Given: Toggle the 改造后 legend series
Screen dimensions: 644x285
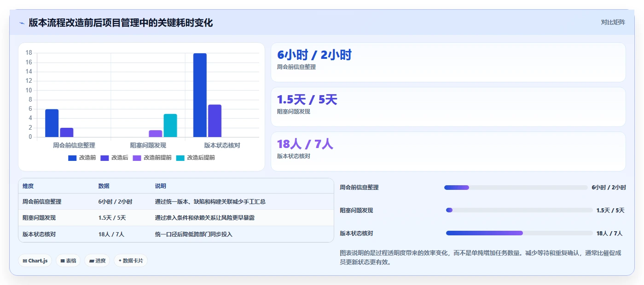Looking at the screenshot, I should coord(114,158).
